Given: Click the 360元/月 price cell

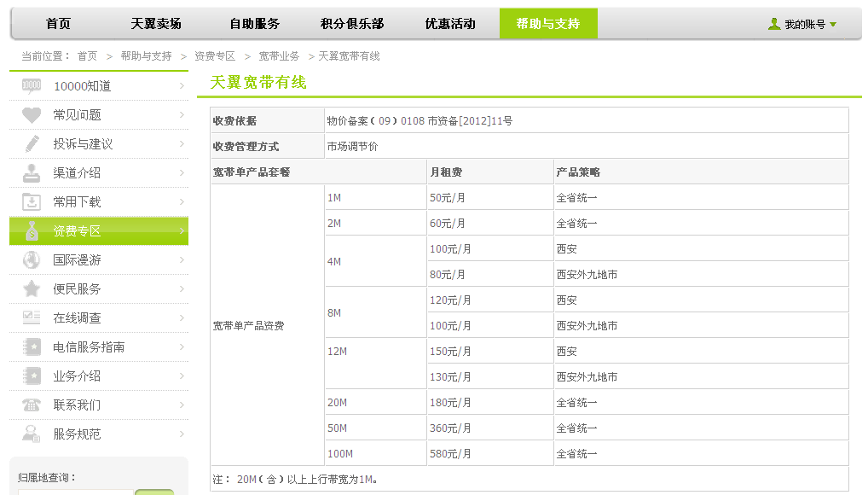Looking at the screenshot, I should pyautogui.click(x=450, y=428).
